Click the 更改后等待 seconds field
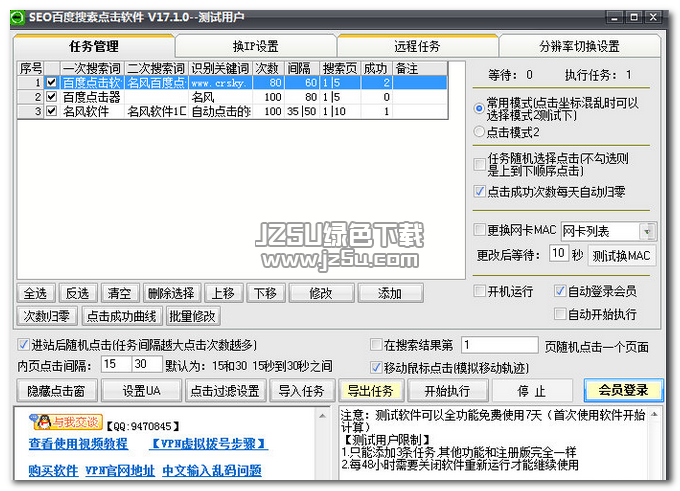The width and height of the screenshot is (680, 491). [x=559, y=253]
